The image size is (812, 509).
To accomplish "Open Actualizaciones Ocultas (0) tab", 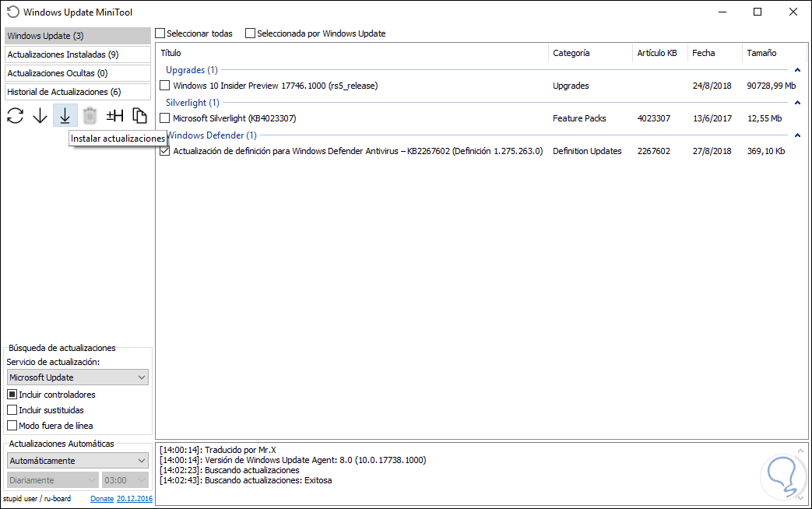I will (78, 73).
